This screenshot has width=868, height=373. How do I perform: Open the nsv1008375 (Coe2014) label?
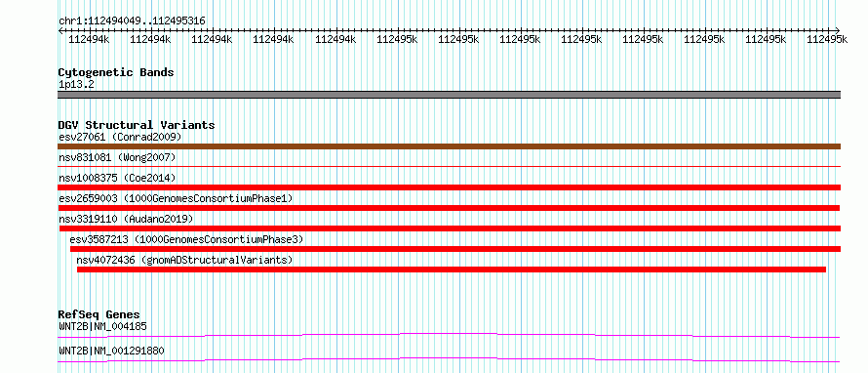[117, 178]
